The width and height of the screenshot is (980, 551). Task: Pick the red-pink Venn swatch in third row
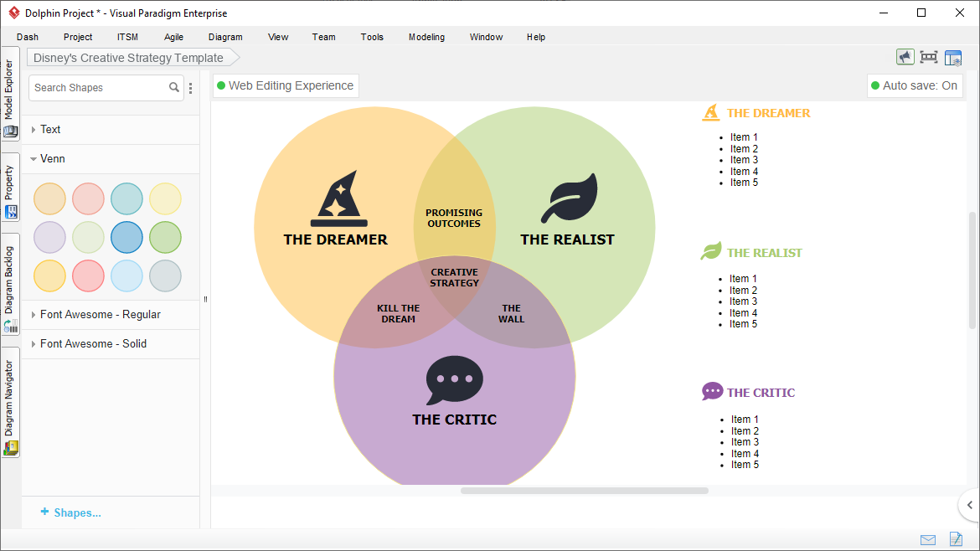[x=88, y=276]
